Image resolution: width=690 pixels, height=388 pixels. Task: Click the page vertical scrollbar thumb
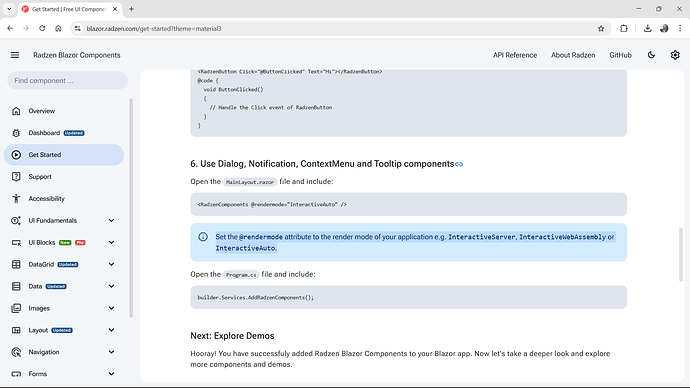(x=681, y=254)
